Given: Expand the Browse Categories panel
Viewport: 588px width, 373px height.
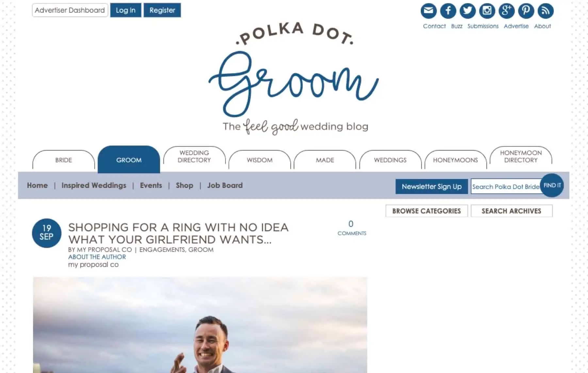Looking at the screenshot, I should tap(427, 211).
